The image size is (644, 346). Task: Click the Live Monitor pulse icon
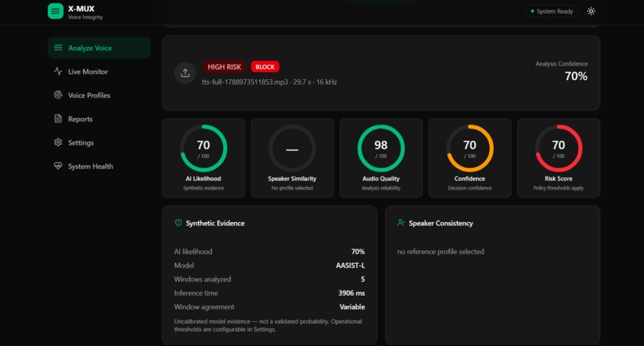pyautogui.click(x=58, y=71)
